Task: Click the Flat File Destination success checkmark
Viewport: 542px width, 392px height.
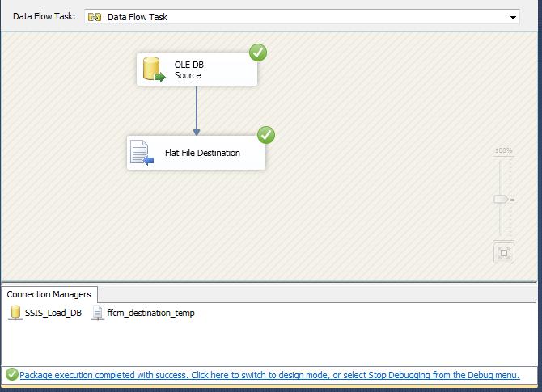Action: pyautogui.click(x=266, y=135)
